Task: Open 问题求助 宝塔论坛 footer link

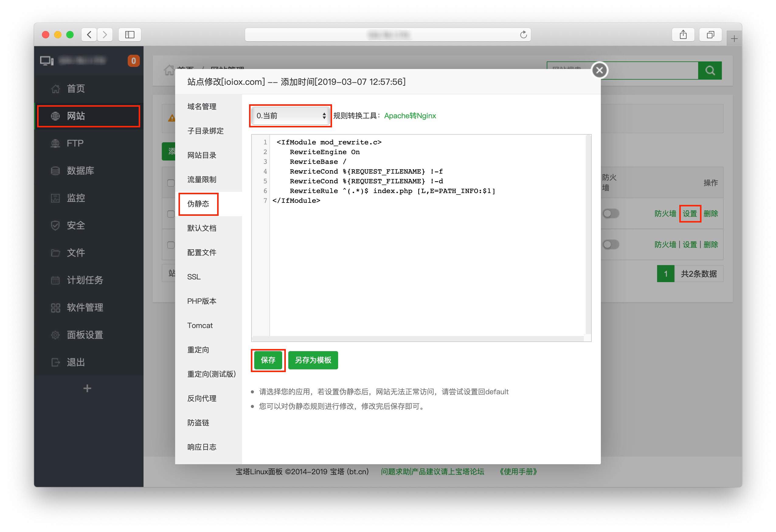Action: point(432,472)
